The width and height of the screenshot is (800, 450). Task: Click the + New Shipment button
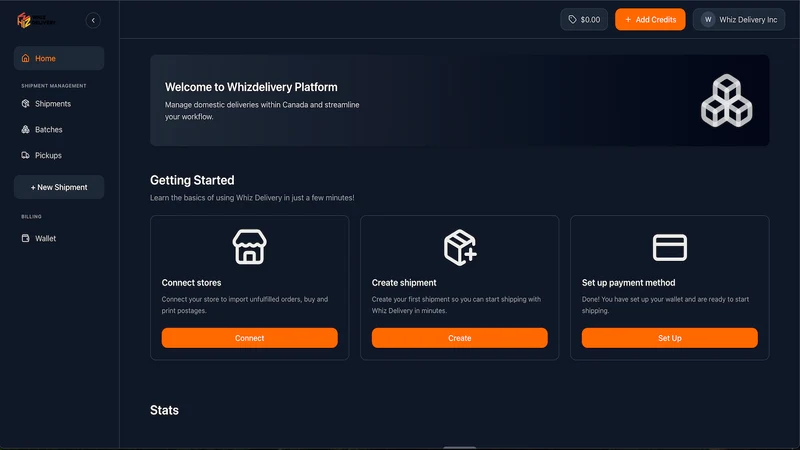pyautogui.click(x=59, y=187)
